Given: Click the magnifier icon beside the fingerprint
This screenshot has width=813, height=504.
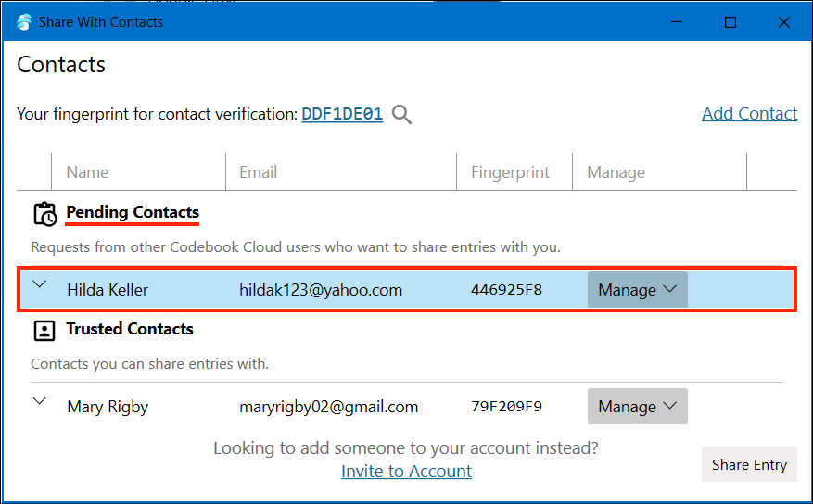Looking at the screenshot, I should click(401, 115).
